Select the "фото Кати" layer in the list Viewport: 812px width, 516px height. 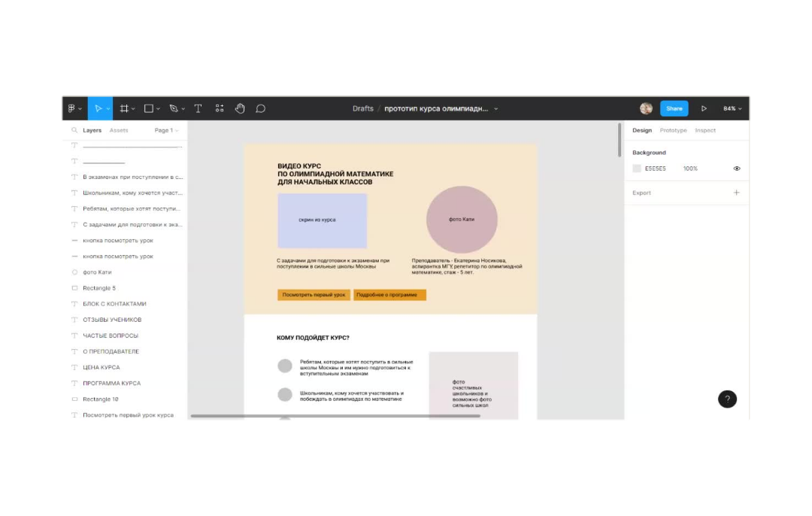pyautogui.click(x=97, y=272)
